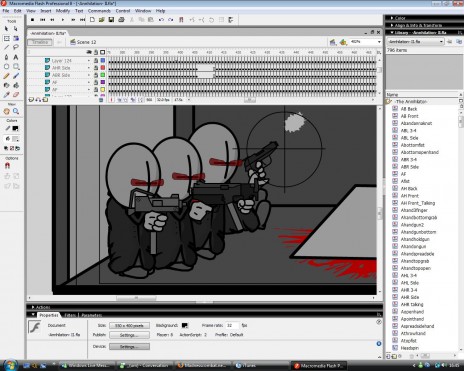Image resolution: width=464 pixels, height=371 pixels.
Task: Expand the Actions panel
Action: 33,307
